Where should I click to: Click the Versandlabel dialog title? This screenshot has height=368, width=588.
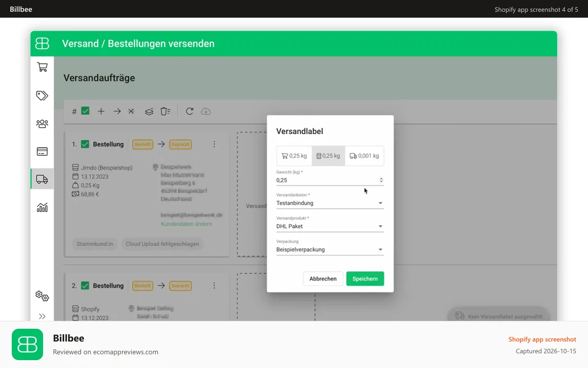coord(300,131)
